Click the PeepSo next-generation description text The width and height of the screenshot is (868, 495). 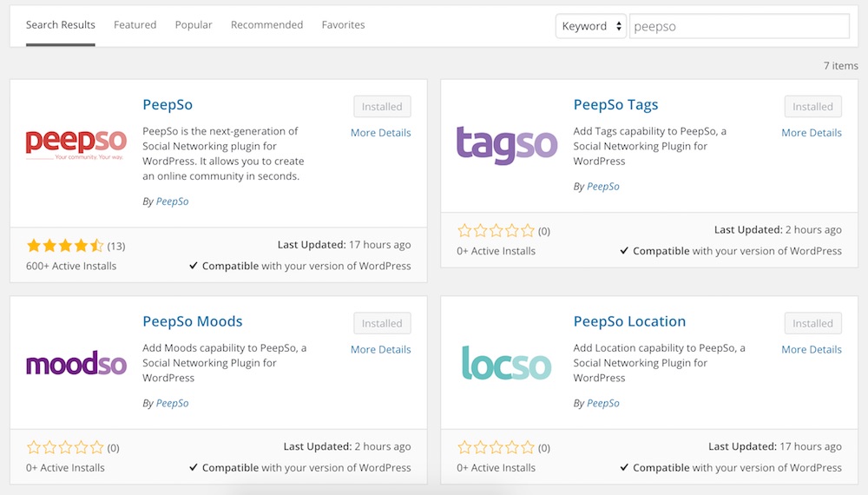[224, 154]
